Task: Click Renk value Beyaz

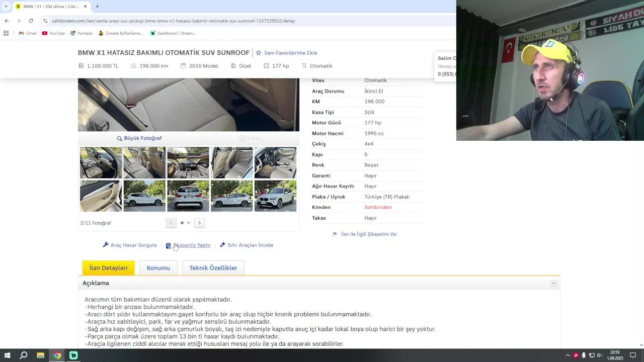Action: 371,165
